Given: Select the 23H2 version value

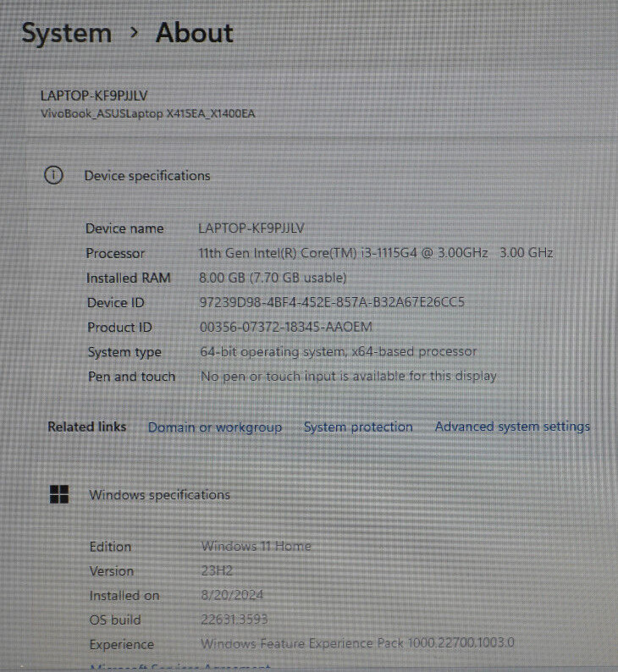Looking at the screenshot, I should pos(217,570).
